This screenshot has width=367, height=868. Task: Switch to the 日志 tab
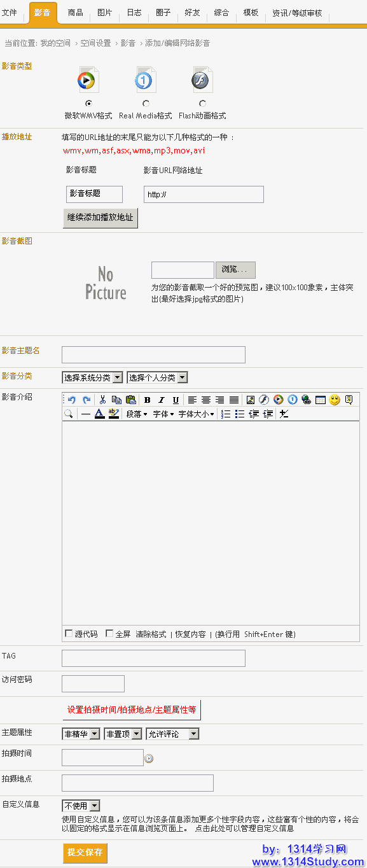pos(134,13)
